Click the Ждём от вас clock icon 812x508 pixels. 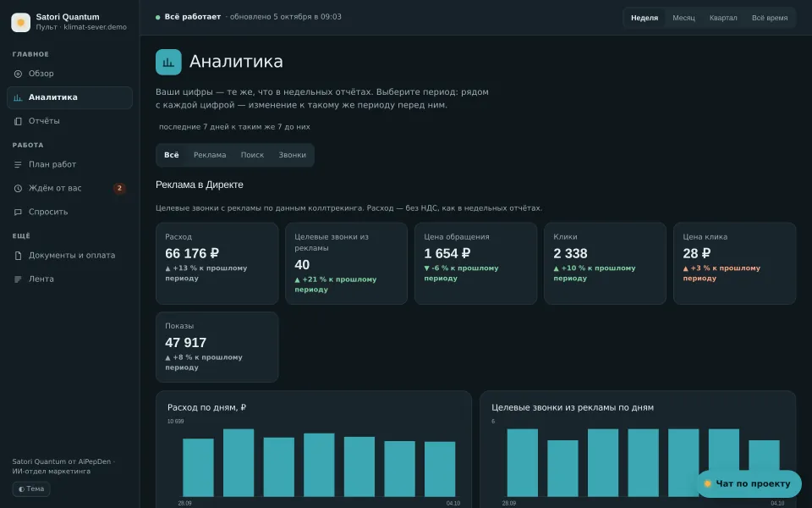click(18, 189)
